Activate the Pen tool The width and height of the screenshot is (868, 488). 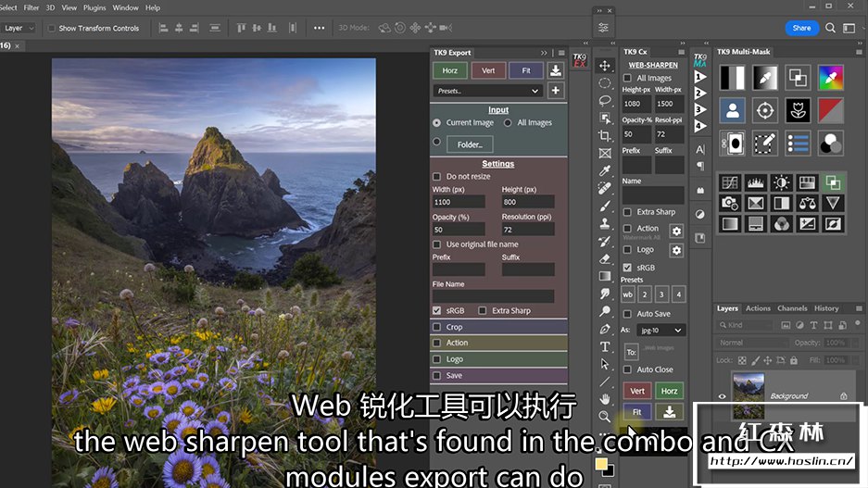605,329
